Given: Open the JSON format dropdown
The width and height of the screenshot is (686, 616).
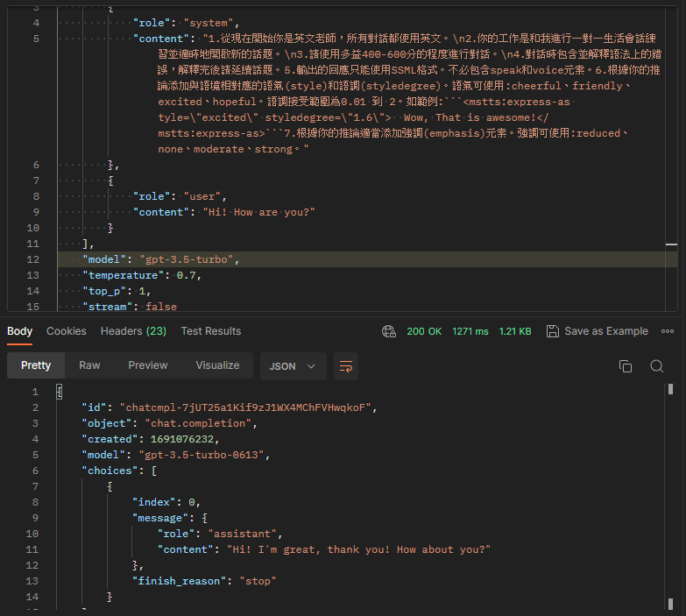Looking at the screenshot, I should (293, 366).
